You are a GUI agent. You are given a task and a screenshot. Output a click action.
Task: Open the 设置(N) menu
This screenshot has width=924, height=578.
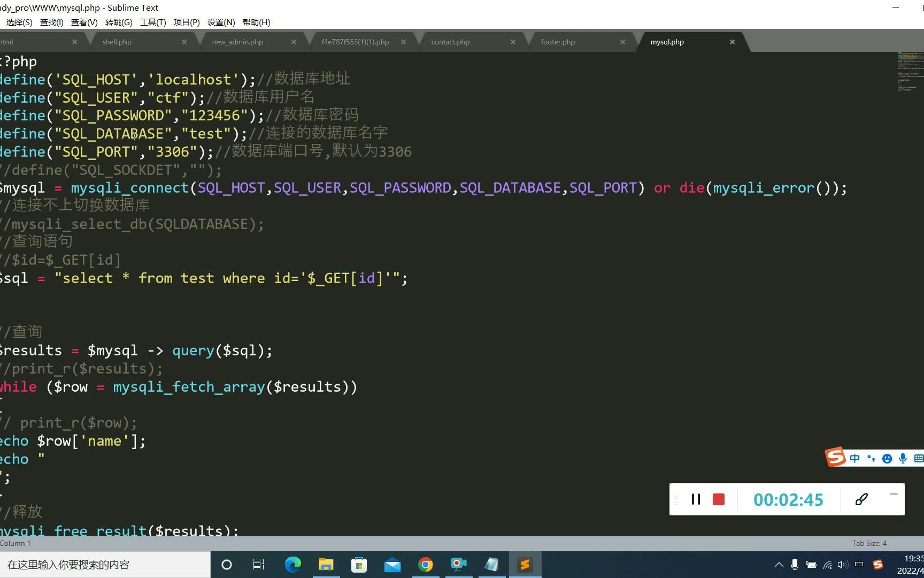click(221, 22)
